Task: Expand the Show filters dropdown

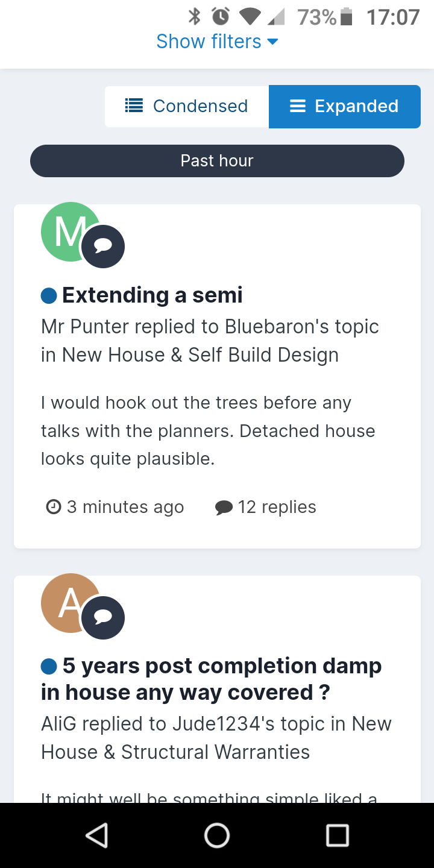Action: click(217, 42)
